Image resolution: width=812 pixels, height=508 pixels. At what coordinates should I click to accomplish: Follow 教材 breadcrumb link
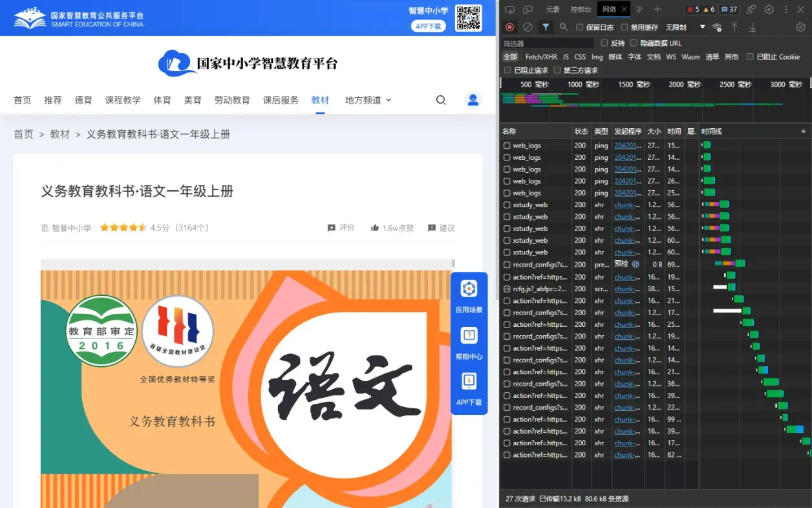(59, 134)
